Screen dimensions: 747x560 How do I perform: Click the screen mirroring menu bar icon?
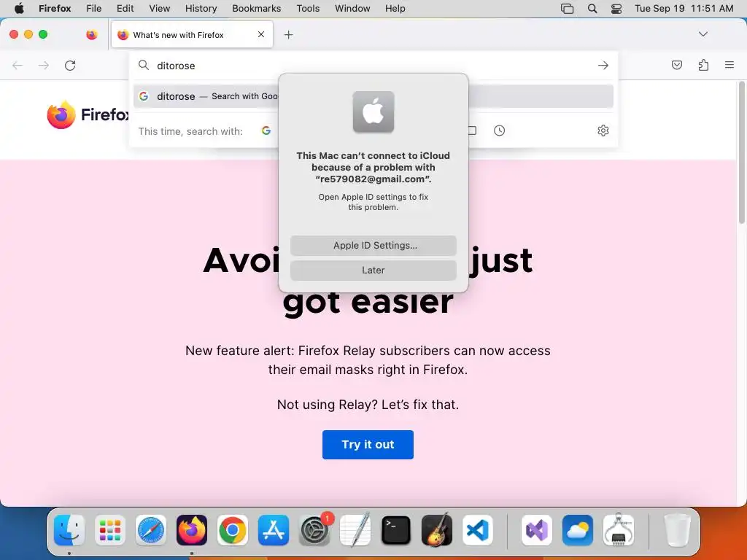567,9
